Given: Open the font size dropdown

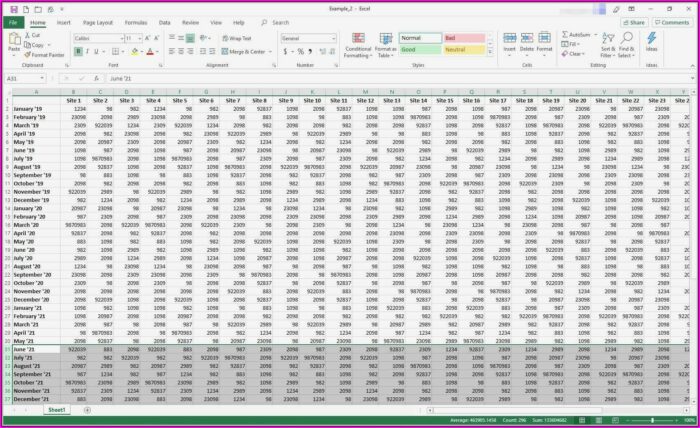Looking at the screenshot, I should point(140,38).
